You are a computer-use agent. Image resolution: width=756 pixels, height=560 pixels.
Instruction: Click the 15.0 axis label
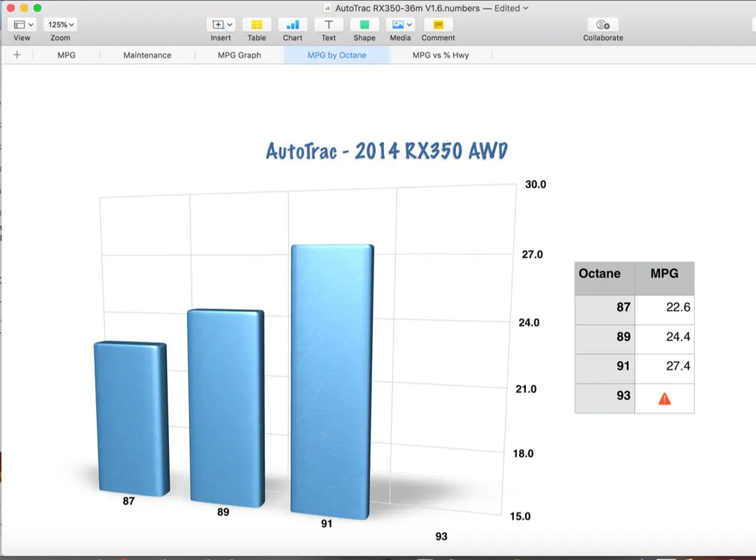click(520, 516)
